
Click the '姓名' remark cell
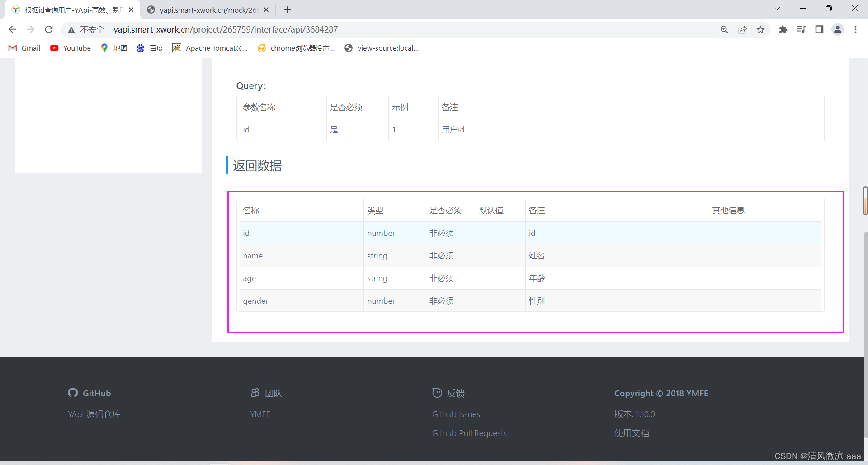[x=617, y=256]
